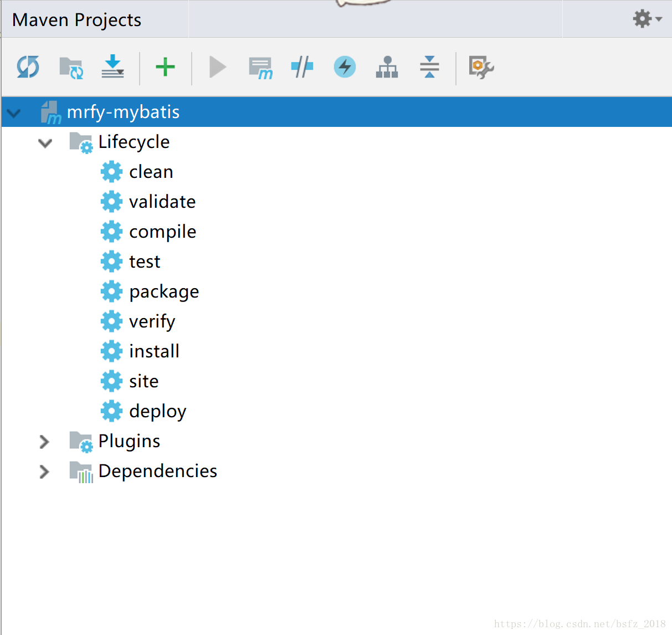Click the Lifecycle folder icon
The image size is (672, 635).
click(x=81, y=143)
